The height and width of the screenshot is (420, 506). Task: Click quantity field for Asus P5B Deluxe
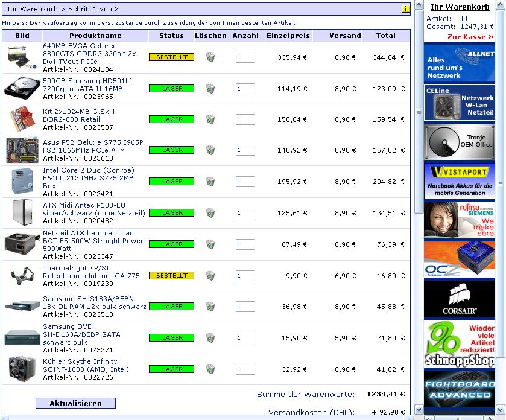(245, 150)
